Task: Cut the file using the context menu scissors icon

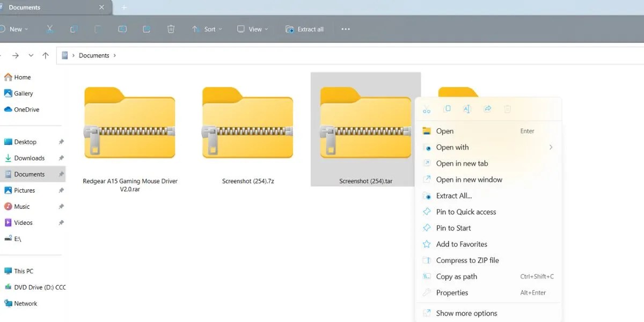Action: tap(427, 108)
